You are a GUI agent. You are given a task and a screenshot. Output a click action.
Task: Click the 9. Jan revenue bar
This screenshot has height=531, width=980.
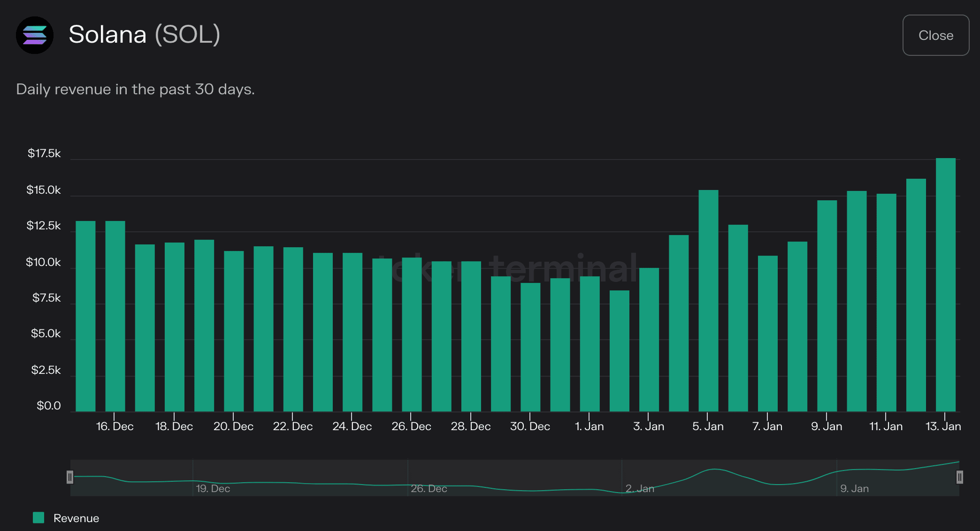[x=827, y=306]
